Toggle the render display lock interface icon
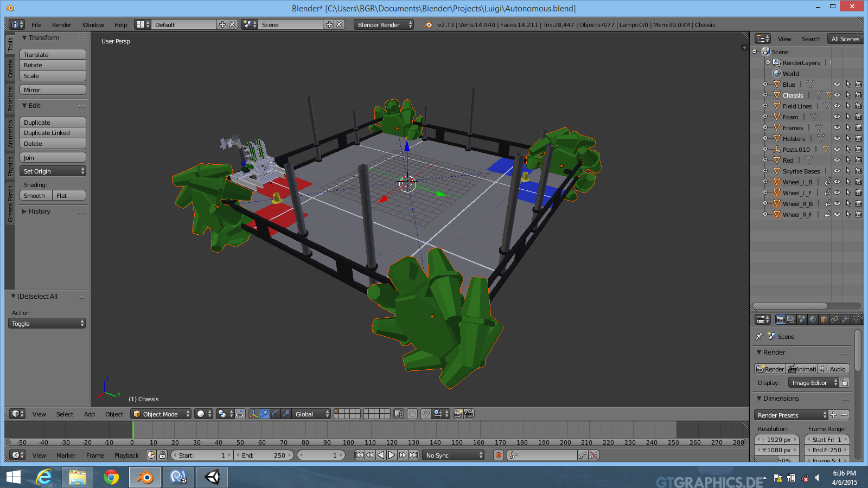The width and height of the screenshot is (868, 488). click(x=845, y=382)
